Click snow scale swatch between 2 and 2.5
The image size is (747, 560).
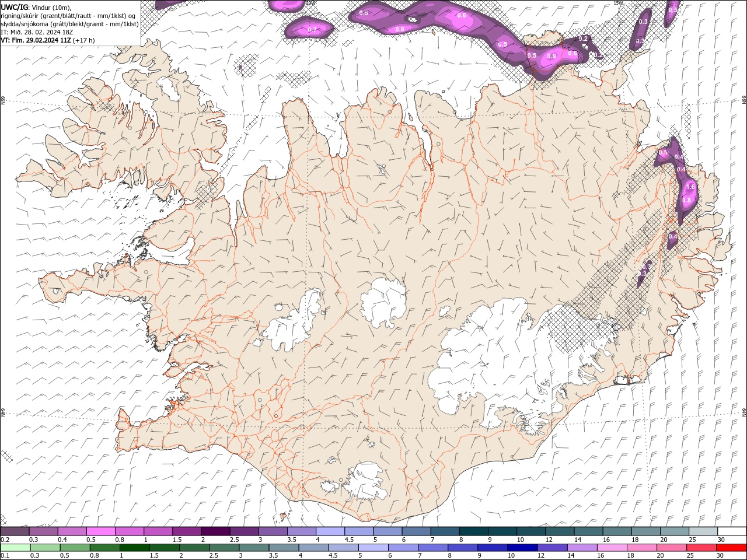click(x=215, y=531)
